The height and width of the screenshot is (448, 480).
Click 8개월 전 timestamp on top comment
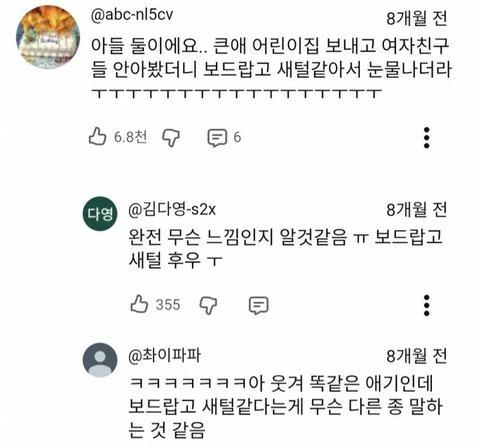point(417,18)
